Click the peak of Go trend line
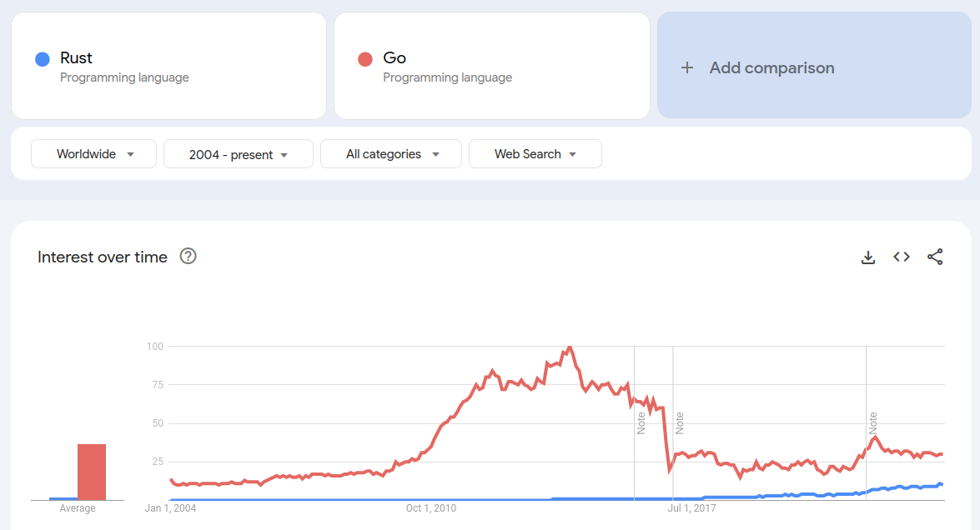 tap(570, 347)
